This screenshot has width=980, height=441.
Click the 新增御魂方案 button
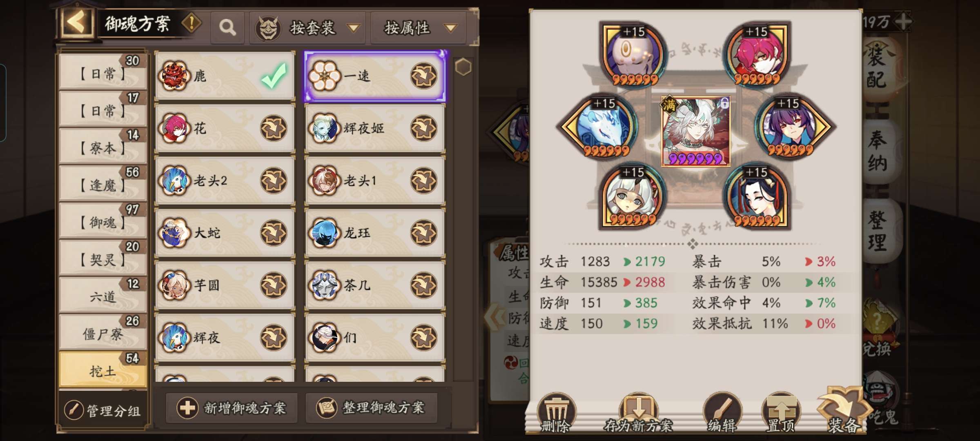point(232,408)
